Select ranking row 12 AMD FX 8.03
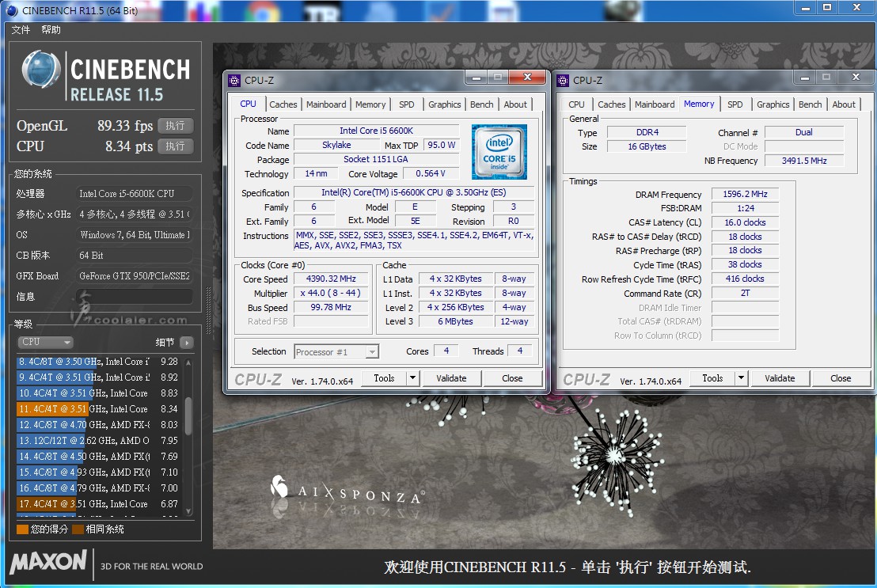This screenshot has height=588, width=877. point(99,425)
